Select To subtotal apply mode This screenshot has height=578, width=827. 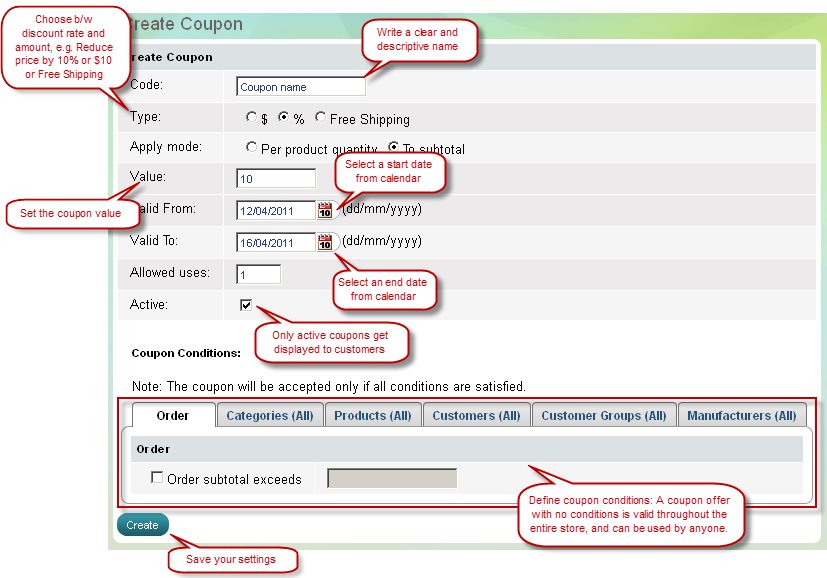pos(394,148)
